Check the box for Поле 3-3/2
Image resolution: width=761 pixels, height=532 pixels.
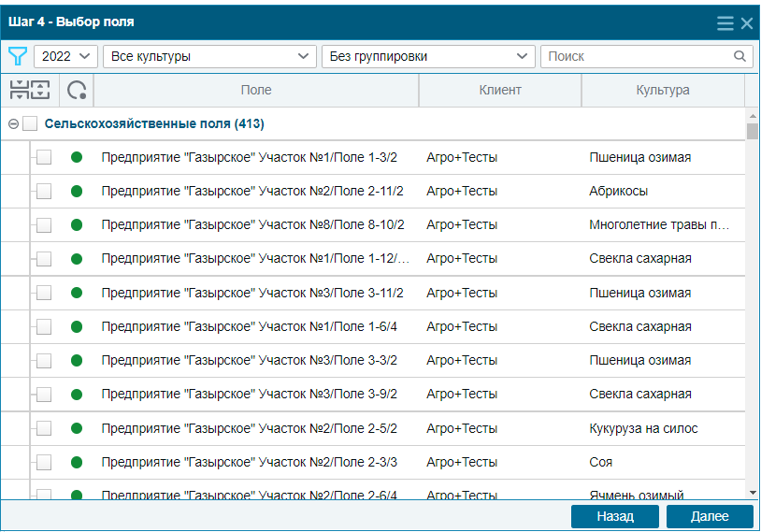coord(44,360)
